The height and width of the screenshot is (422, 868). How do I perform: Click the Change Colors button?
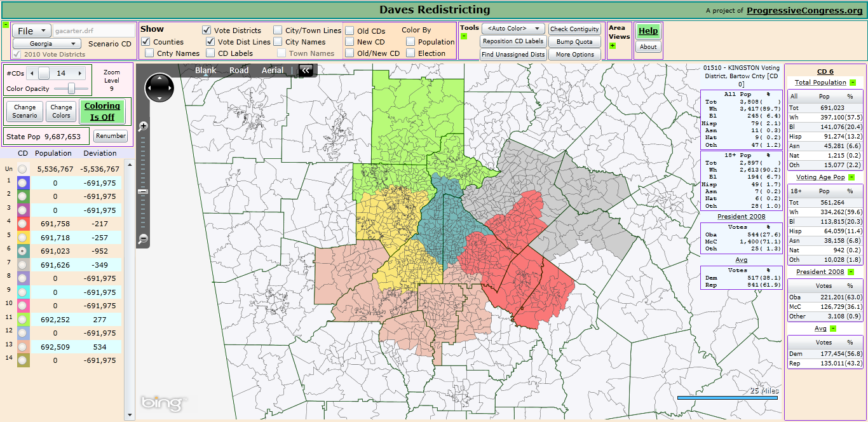[x=62, y=111]
